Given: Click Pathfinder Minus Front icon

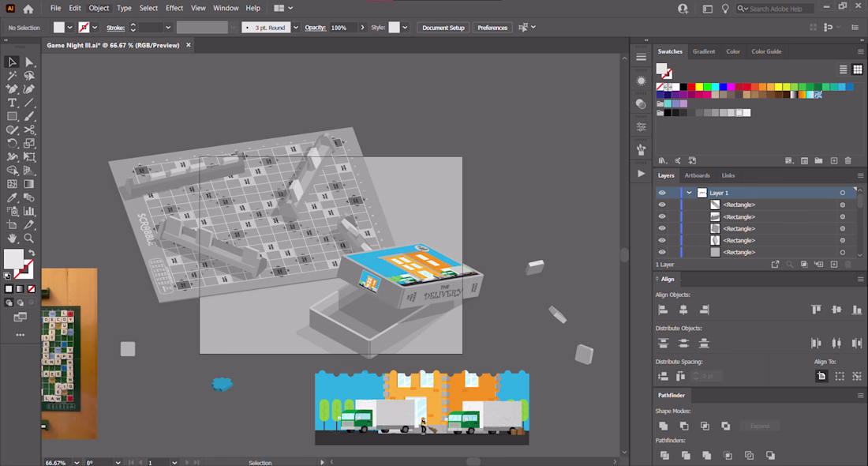Looking at the screenshot, I should pyautogui.click(x=684, y=426).
